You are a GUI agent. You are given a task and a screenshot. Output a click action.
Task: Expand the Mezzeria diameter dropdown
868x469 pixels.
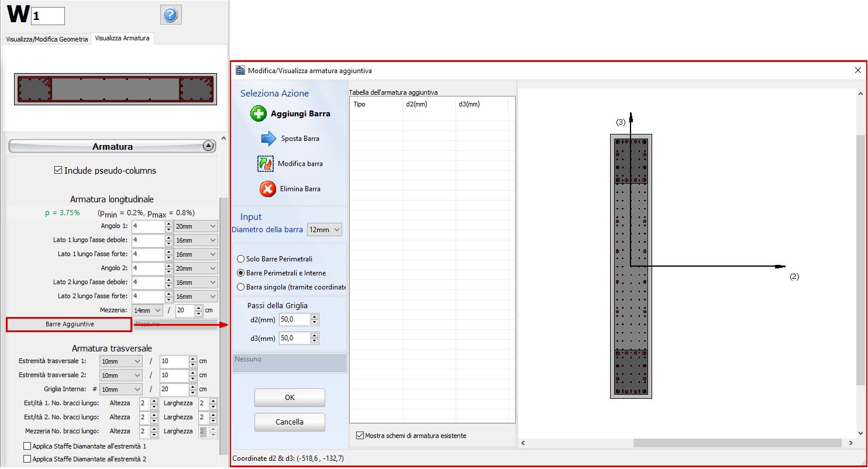click(x=147, y=311)
